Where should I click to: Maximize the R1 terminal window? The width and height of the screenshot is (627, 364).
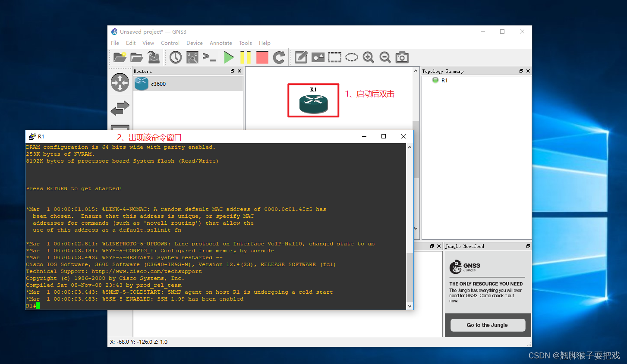point(384,137)
